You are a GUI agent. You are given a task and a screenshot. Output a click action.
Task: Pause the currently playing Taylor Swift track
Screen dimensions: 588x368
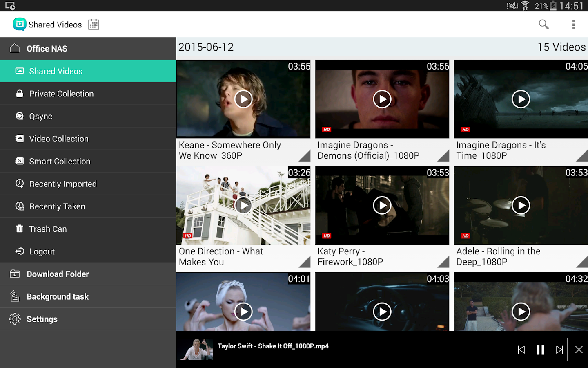pyautogui.click(x=540, y=350)
